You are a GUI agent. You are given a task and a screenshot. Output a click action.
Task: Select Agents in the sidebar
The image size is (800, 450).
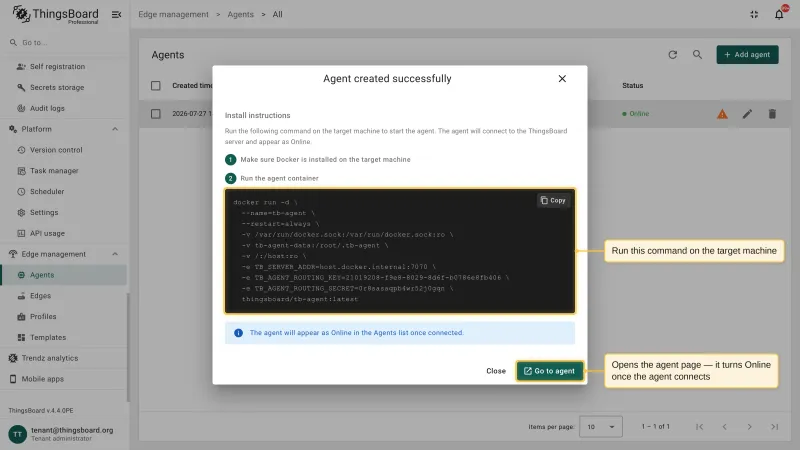[64, 275]
